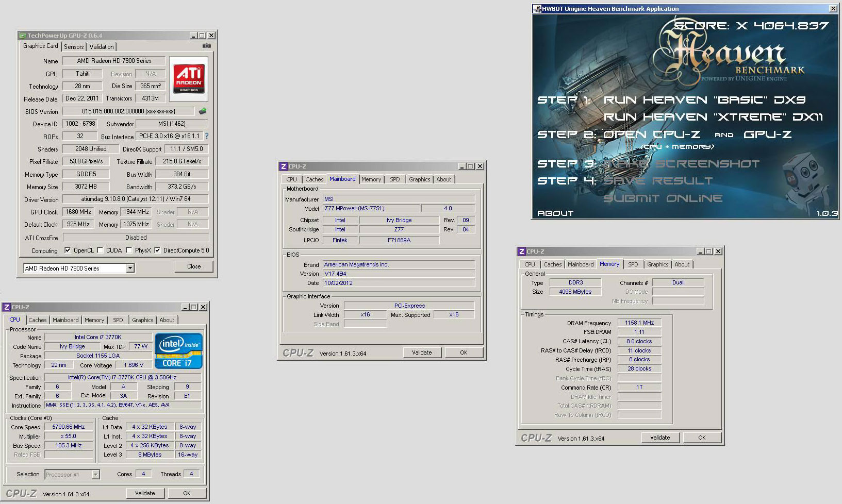Toggle the CUDA checkbox
The height and width of the screenshot is (504, 842).
tap(100, 250)
